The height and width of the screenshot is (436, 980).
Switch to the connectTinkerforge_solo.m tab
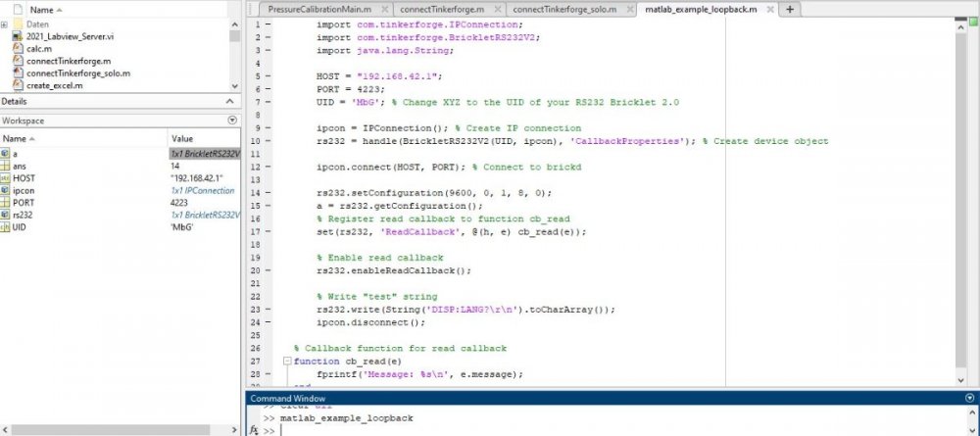[x=564, y=10]
